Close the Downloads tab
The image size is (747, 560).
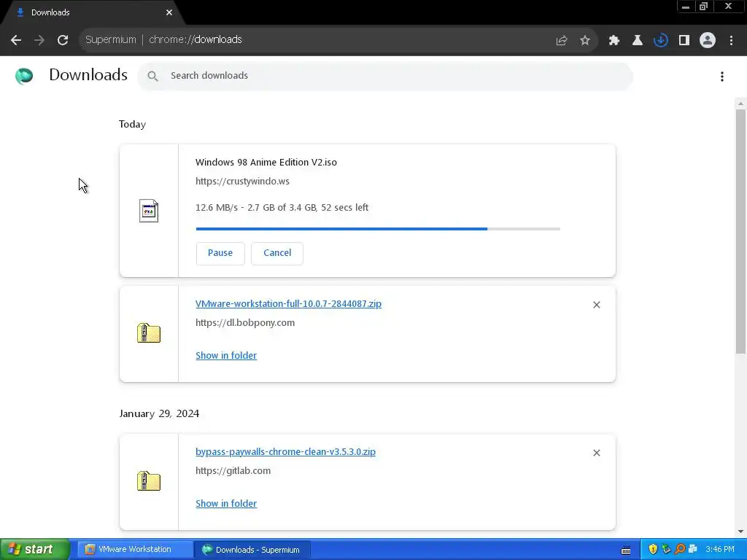(x=169, y=12)
